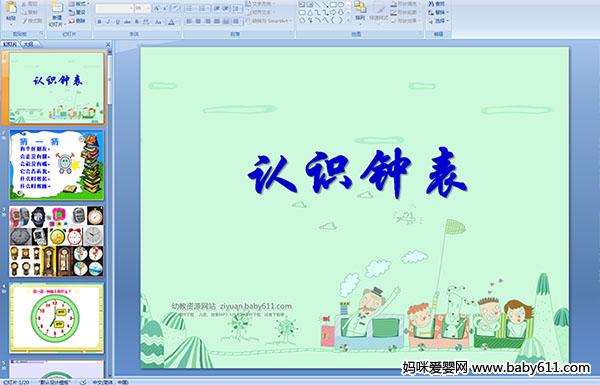Image resolution: width=600 pixels, height=385 pixels.
Task: Decrease the list indent level
Action: (217, 8)
